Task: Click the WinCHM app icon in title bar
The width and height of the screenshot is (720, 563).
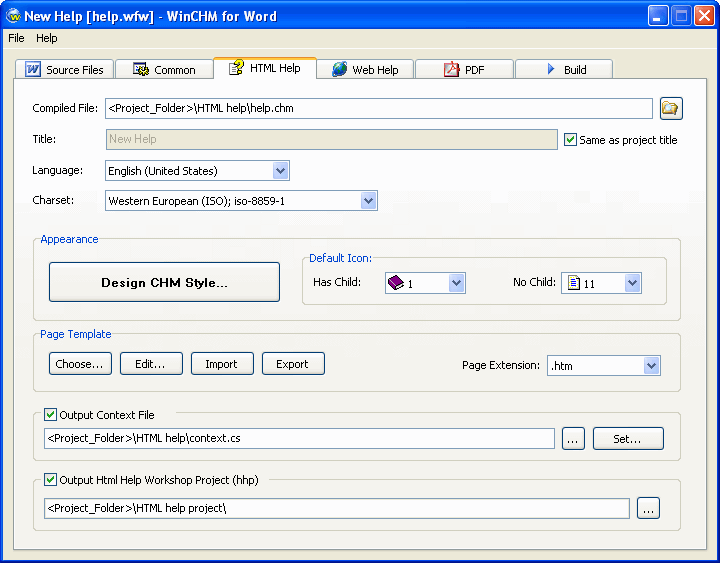Action: tap(13, 15)
